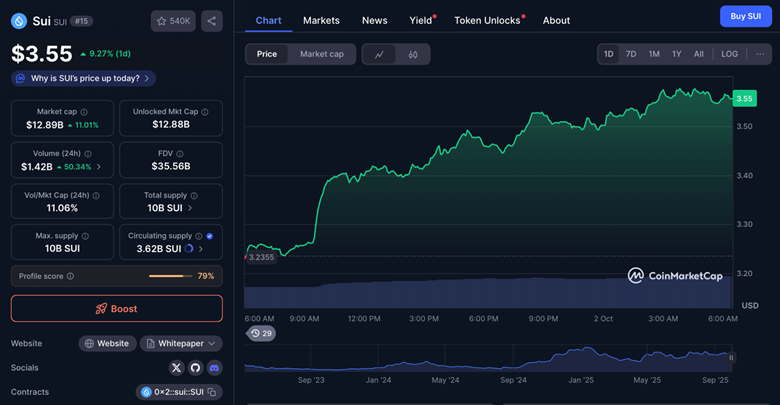Switch to line chart view icon
780x405 pixels.
pos(379,54)
